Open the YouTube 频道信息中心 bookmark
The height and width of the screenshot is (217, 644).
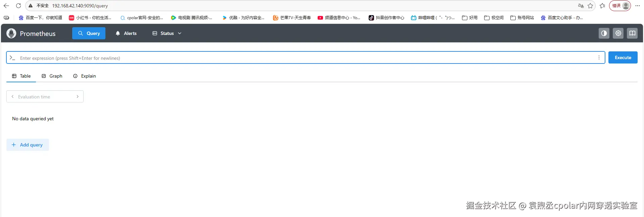(339, 18)
